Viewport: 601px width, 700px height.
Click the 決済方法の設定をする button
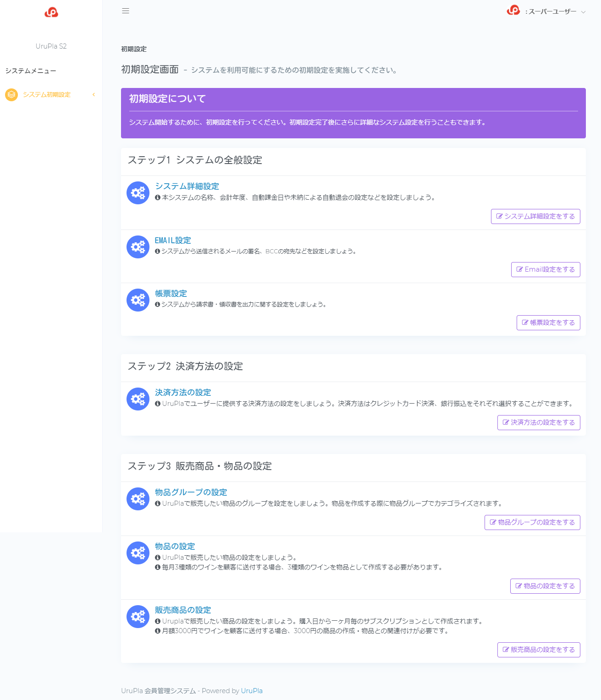pos(539,422)
